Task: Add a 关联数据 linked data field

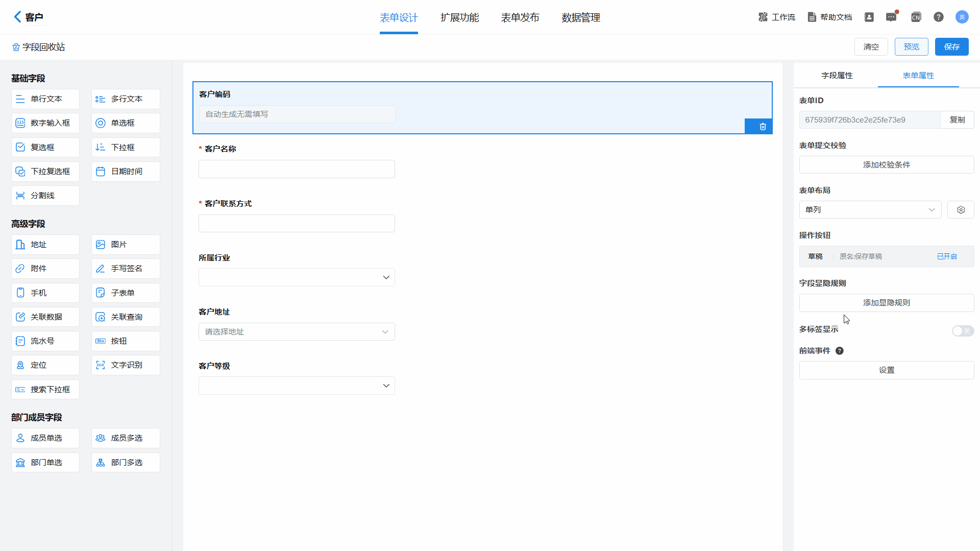Action: click(x=45, y=317)
